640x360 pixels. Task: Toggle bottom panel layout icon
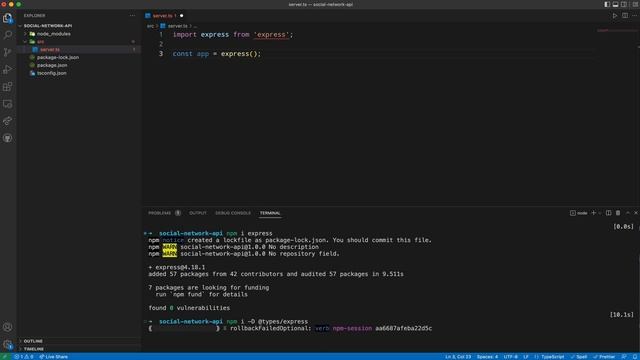point(616,4)
